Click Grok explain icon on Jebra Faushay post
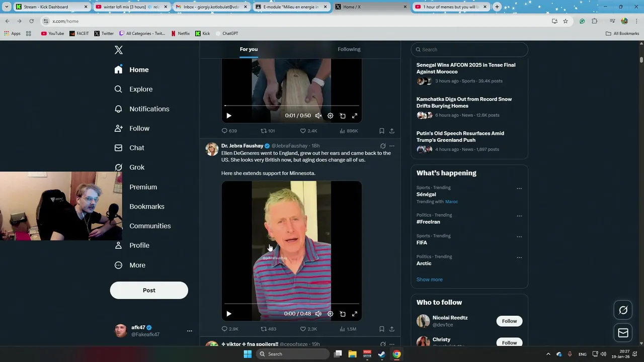Viewport: 644px width, 362px height. click(x=383, y=146)
